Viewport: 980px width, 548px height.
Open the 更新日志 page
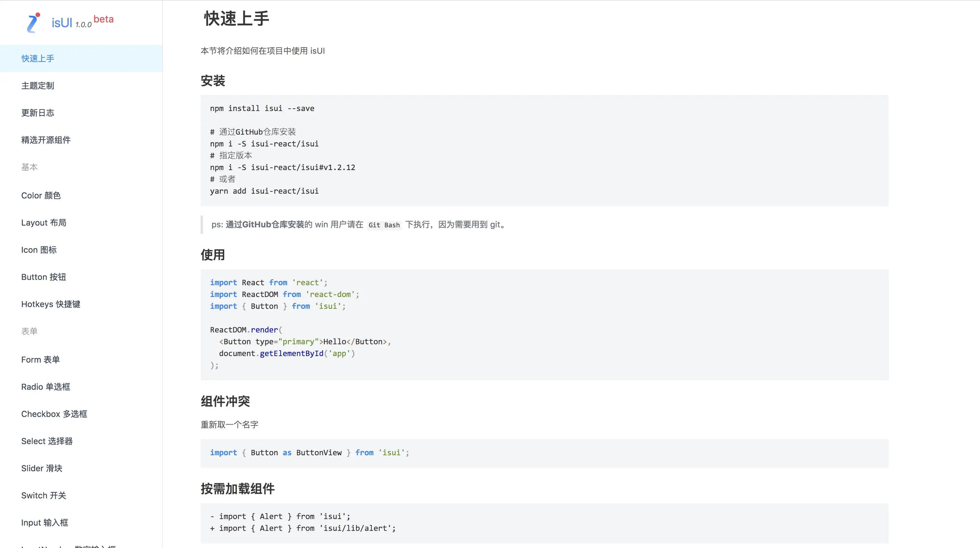click(x=38, y=113)
